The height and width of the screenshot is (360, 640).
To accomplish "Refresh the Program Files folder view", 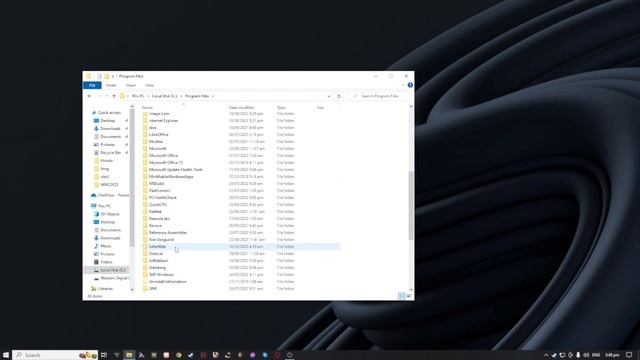I will point(339,96).
